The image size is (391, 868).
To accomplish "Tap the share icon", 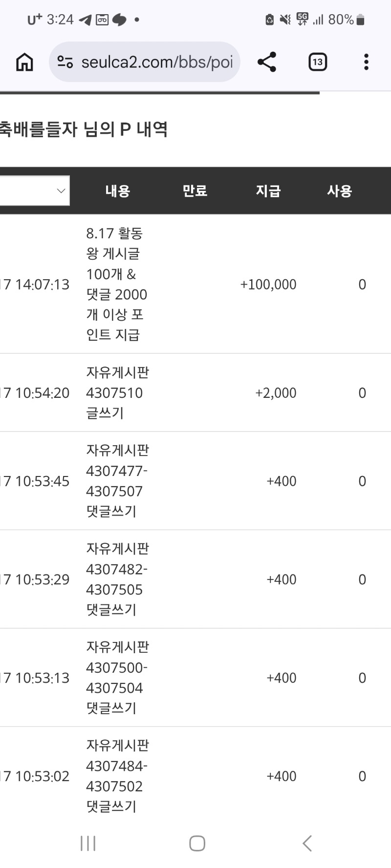I will click(267, 62).
